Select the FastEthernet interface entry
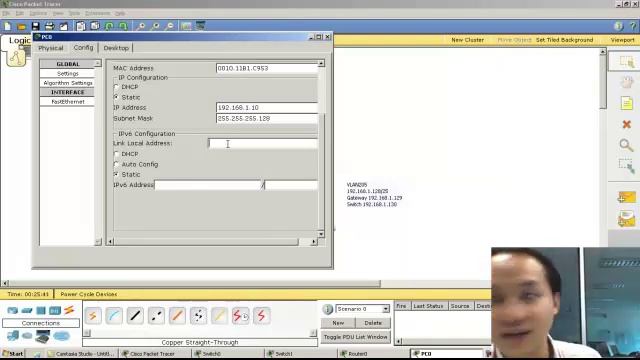Viewport: 640px width, 360px height. (x=67, y=102)
